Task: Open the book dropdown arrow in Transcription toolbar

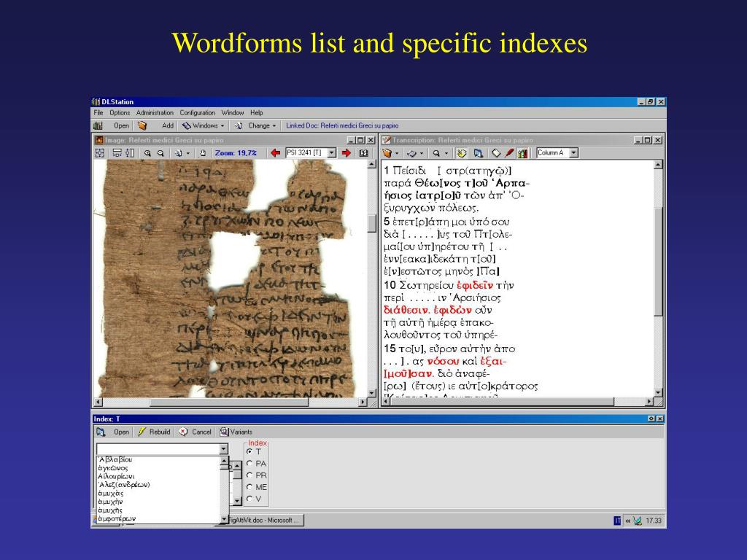Action: click(397, 154)
